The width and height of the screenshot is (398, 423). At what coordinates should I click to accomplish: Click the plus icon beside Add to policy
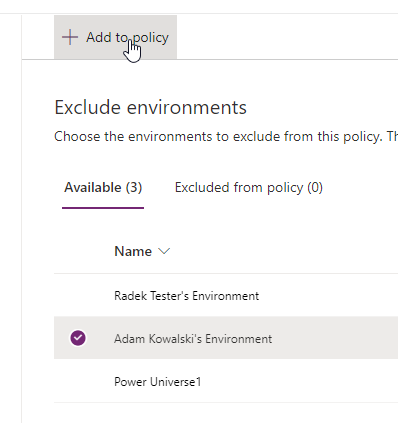pos(70,37)
